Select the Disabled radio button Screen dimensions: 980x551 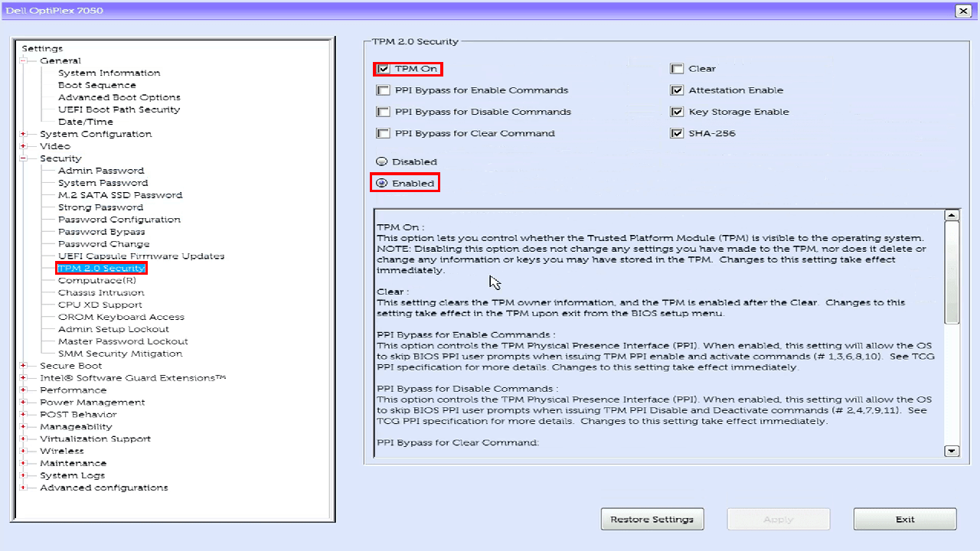coord(382,162)
